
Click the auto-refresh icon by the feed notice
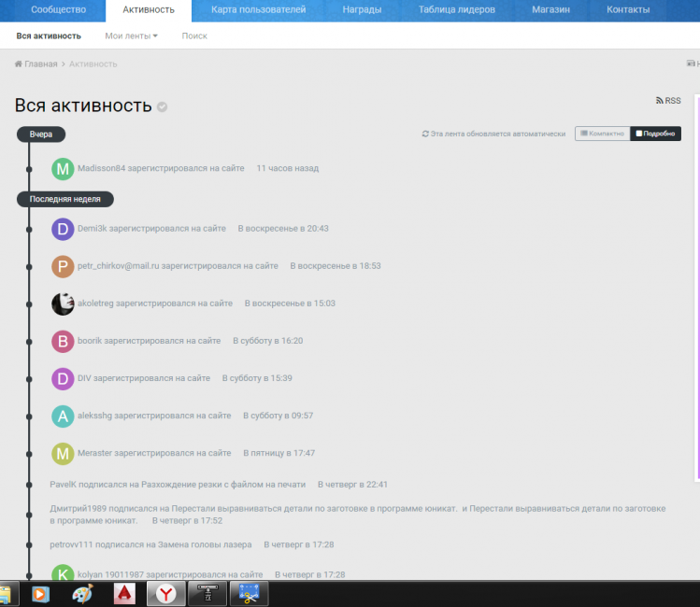click(x=426, y=134)
